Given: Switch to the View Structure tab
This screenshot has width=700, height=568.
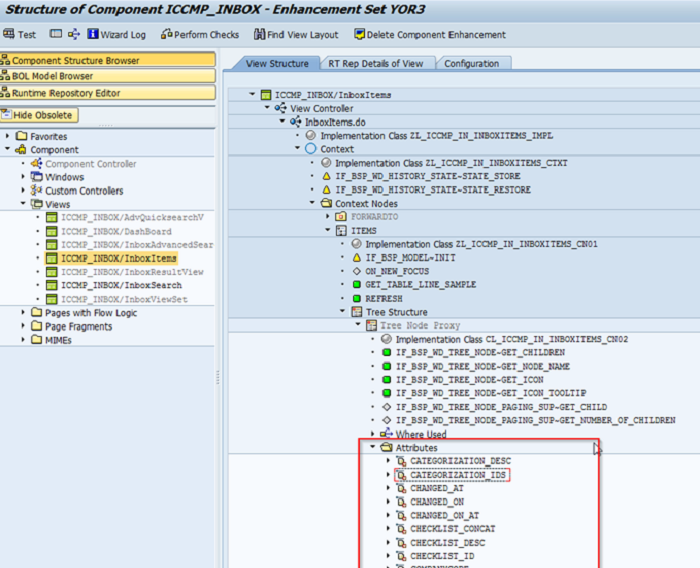Looking at the screenshot, I should pos(277,63).
